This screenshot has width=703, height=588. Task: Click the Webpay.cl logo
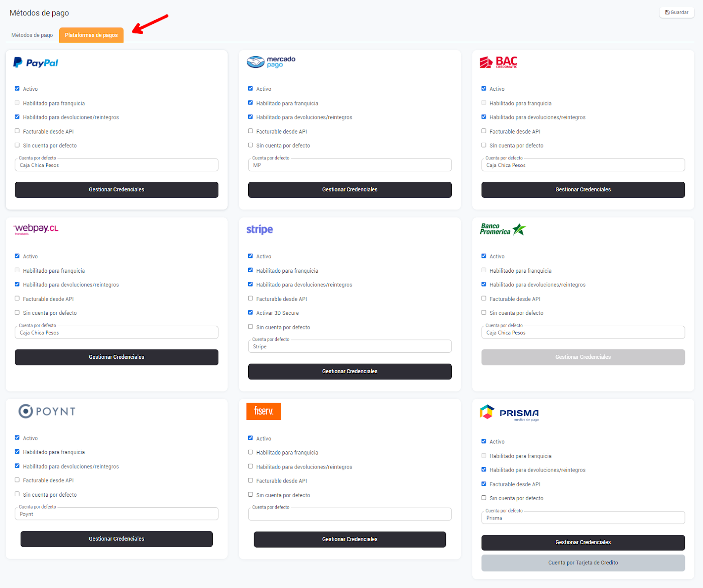click(x=36, y=229)
